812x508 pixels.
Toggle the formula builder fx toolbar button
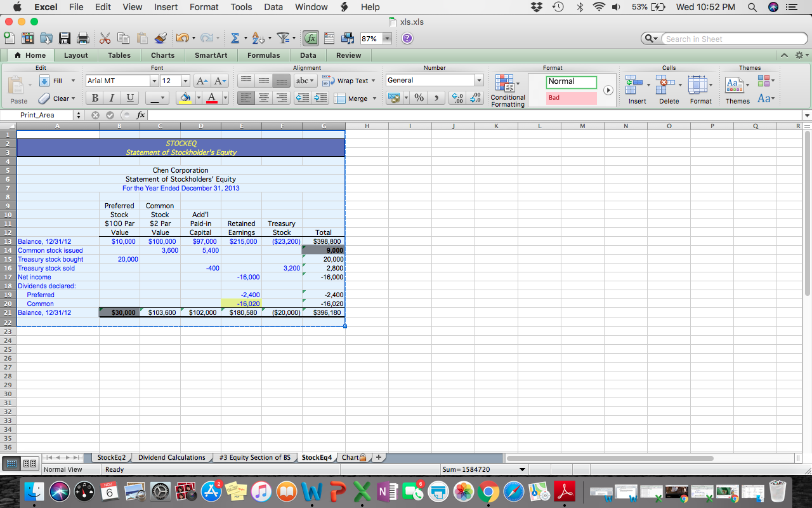311,38
